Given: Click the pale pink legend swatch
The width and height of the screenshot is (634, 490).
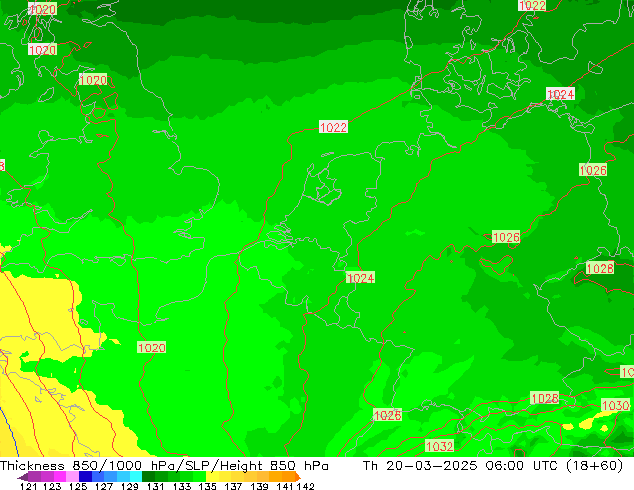Looking at the screenshot, I should tap(72, 477).
